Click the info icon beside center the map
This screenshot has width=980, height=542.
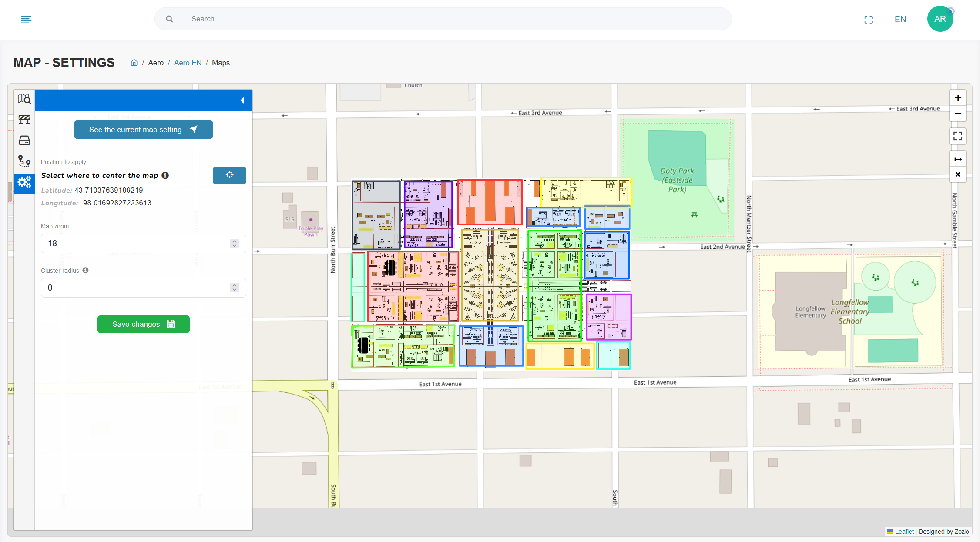click(165, 175)
